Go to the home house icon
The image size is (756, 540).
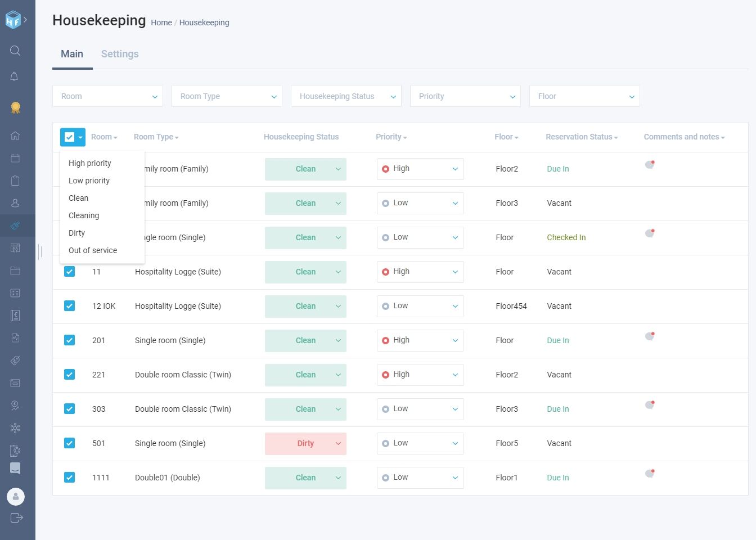[x=15, y=136]
